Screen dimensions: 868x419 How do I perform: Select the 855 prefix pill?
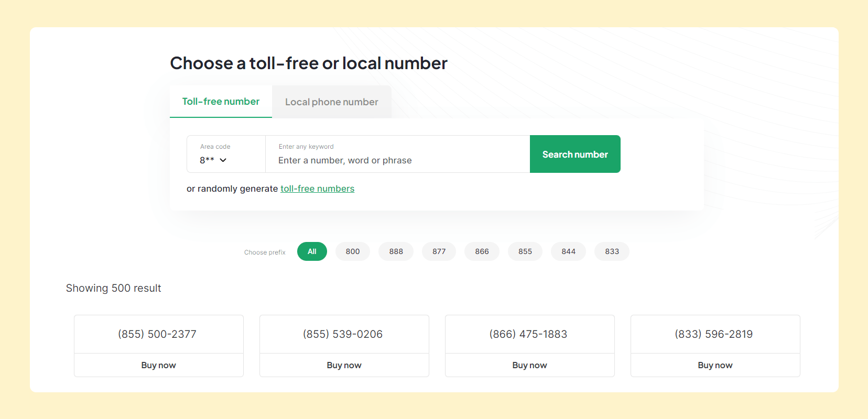525,251
